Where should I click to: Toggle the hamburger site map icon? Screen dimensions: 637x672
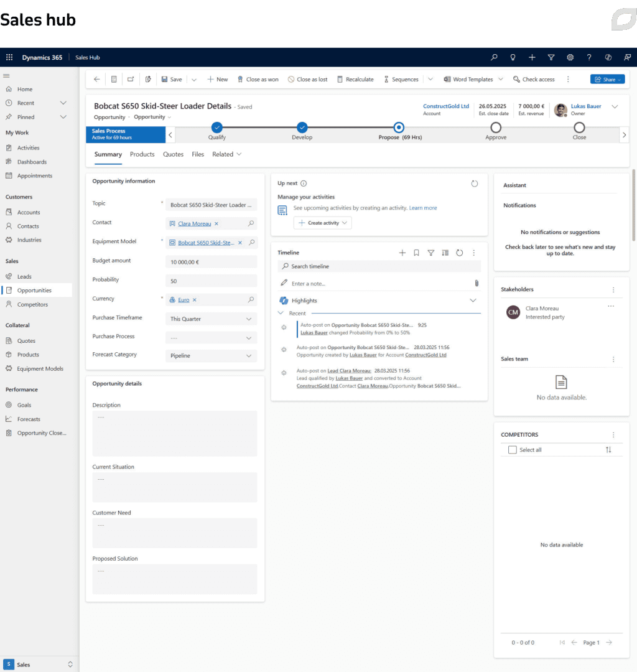[x=6, y=76]
